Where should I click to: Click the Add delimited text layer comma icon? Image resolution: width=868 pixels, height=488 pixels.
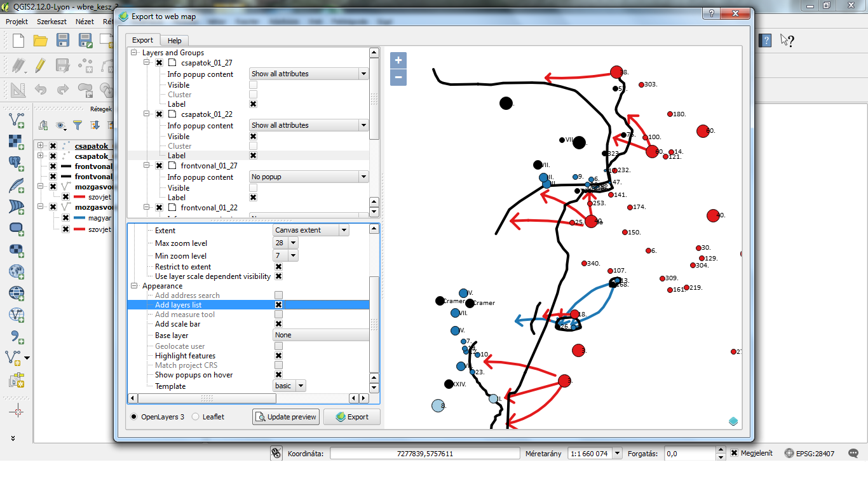pyautogui.click(x=17, y=336)
